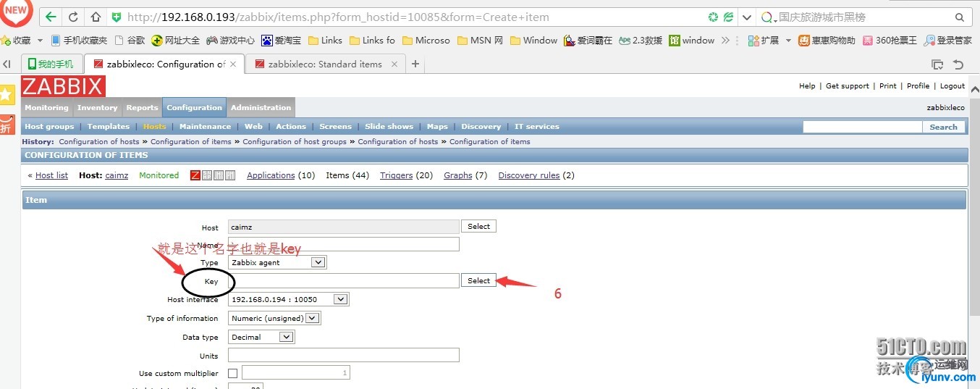This screenshot has height=389, width=980.
Task: Go to Host groups submenu
Action: (x=49, y=126)
